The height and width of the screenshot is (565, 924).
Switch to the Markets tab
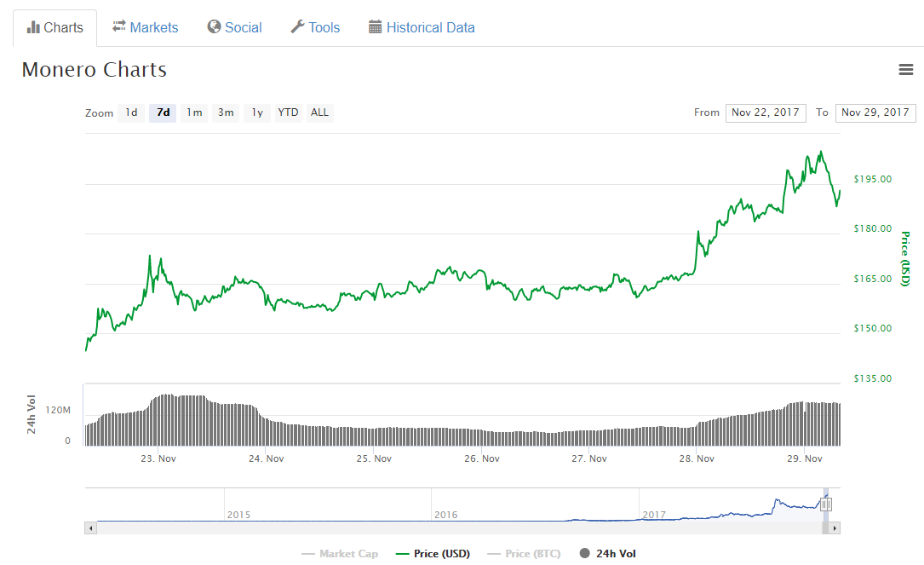pyautogui.click(x=146, y=27)
